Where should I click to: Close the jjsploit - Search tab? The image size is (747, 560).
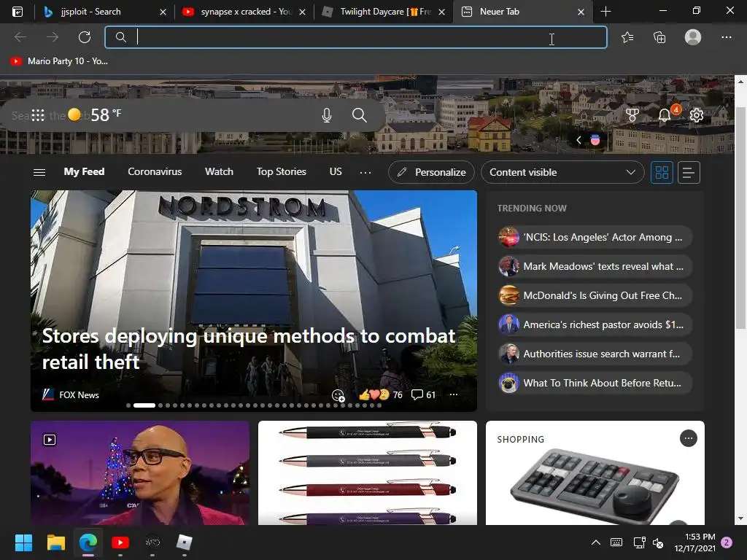pyautogui.click(x=163, y=12)
